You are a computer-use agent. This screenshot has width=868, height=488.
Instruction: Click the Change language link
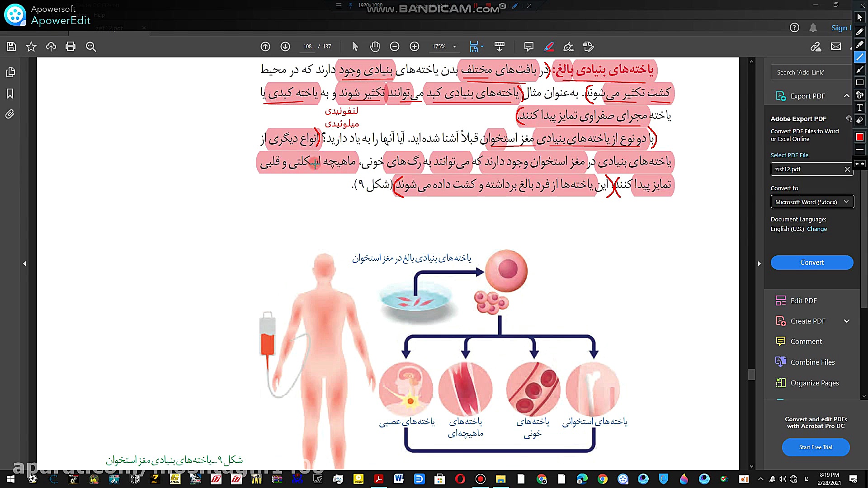click(817, 229)
